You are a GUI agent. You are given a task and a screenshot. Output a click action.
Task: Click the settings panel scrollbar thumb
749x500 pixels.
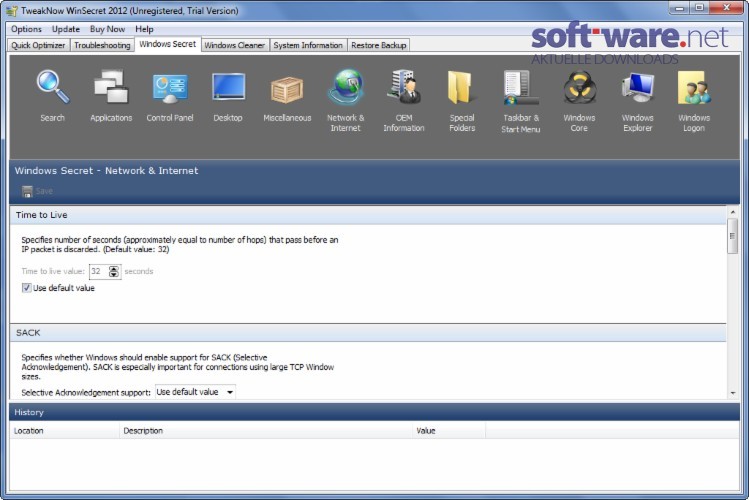tap(733, 236)
